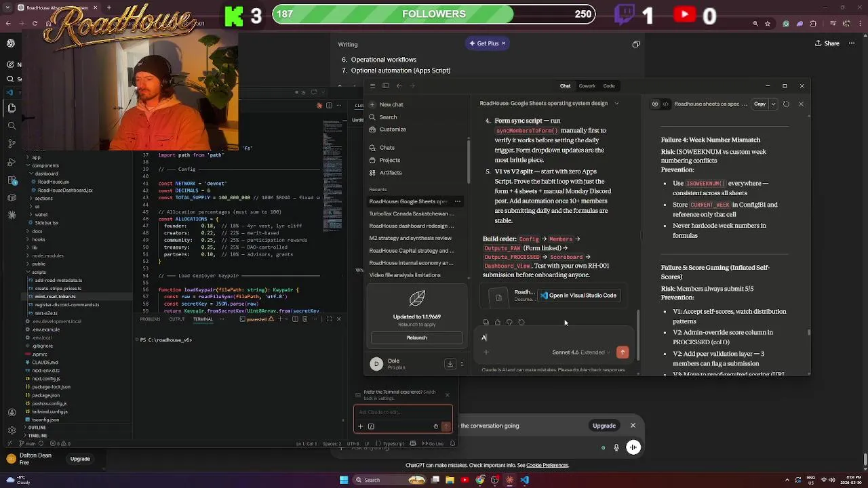Add attachment with plus in Claude composer
868x488 pixels.
pos(486,352)
